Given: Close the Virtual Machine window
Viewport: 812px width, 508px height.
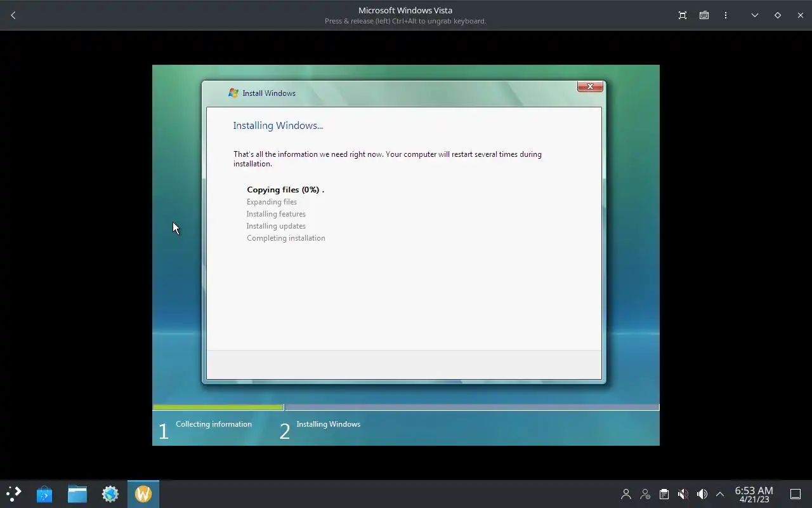Looking at the screenshot, I should (x=801, y=15).
